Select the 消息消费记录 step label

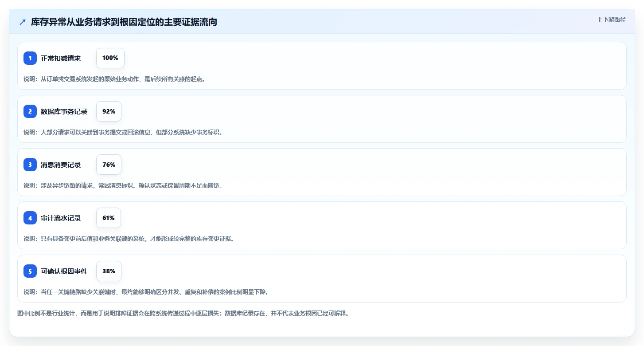pyautogui.click(x=61, y=165)
